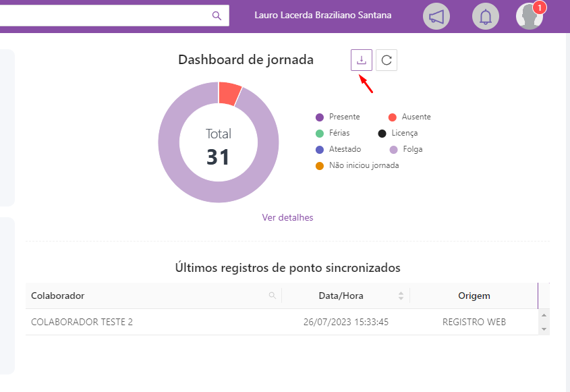The image size is (570, 392).
Task: Open the user profile avatar
Action: (530, 16)
